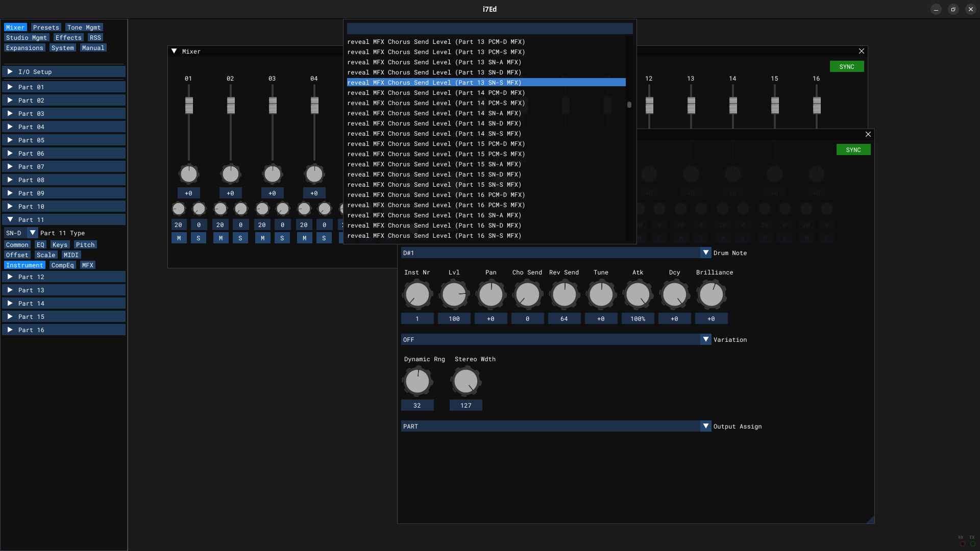Expand Part 16 in sidebar
Viewport: 980px width, 551px height.
[64, 330]
